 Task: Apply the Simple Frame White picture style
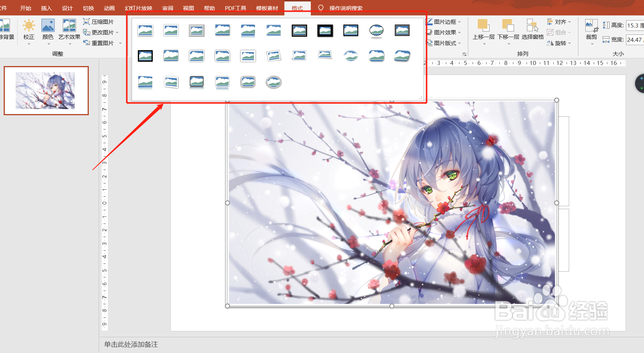click(145, 30)
